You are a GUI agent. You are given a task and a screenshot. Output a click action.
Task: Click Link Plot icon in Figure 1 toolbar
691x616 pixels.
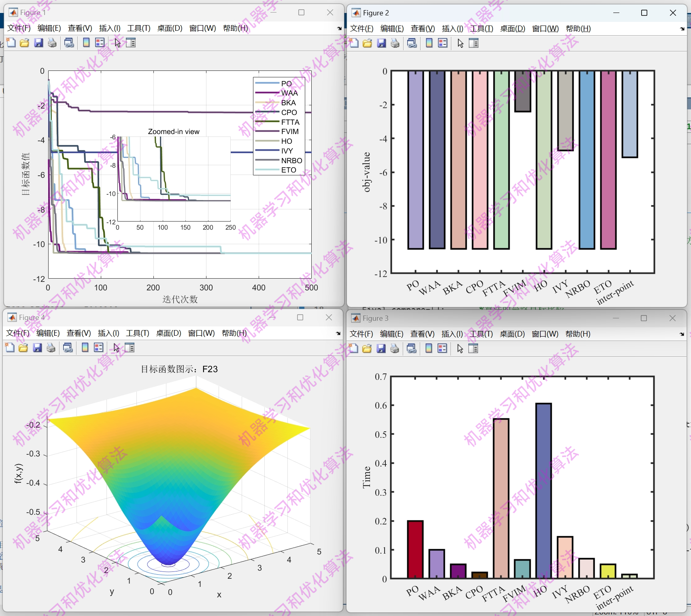tap(69, 43)
